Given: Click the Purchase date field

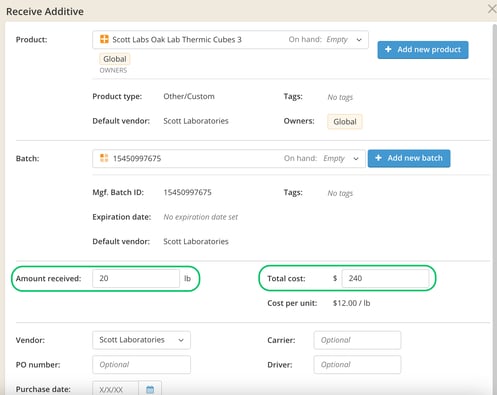Looking at the screenshot, I should pos(115,388).
